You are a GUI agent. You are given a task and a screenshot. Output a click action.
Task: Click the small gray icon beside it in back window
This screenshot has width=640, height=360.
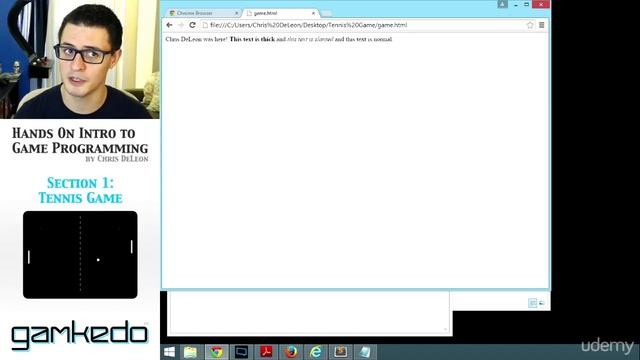tap(542, 303)
